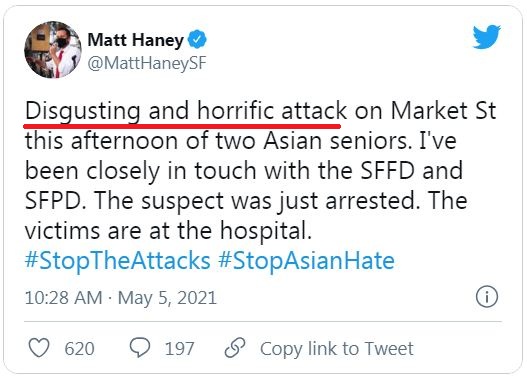Click the Twitter bird logo
527x379 pixels.
(487, 37)
